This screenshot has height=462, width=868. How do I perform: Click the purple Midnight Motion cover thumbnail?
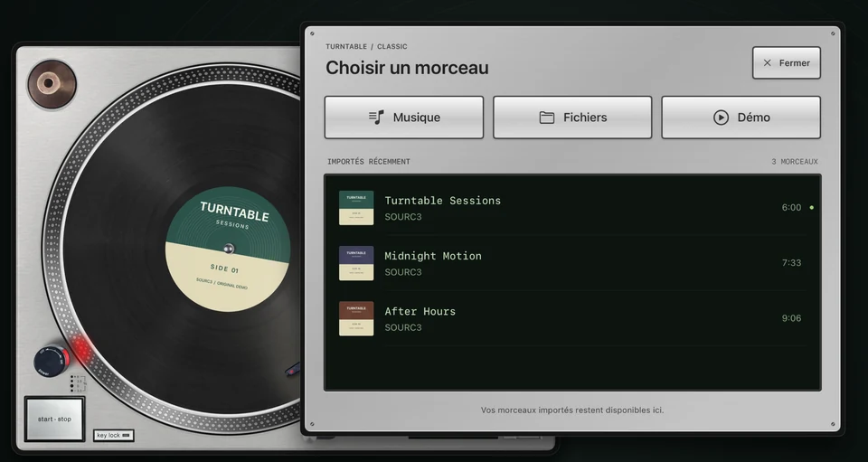tap(356, 263)
